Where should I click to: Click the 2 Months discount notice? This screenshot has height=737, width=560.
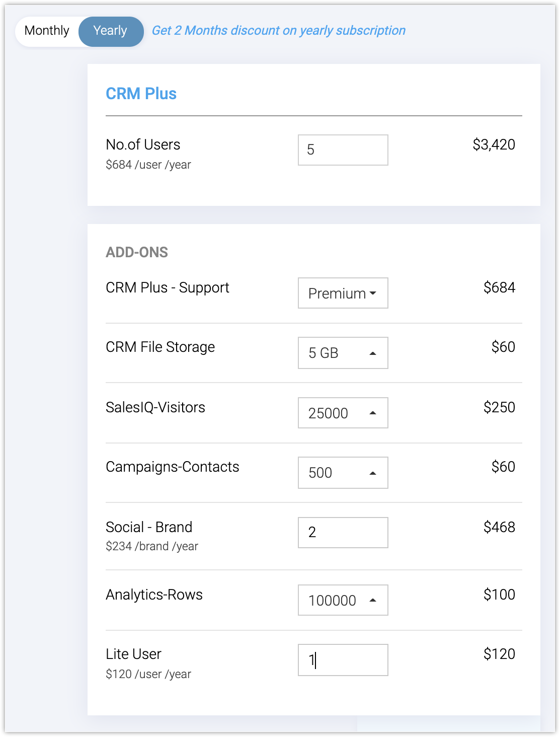tap(278, 31)
